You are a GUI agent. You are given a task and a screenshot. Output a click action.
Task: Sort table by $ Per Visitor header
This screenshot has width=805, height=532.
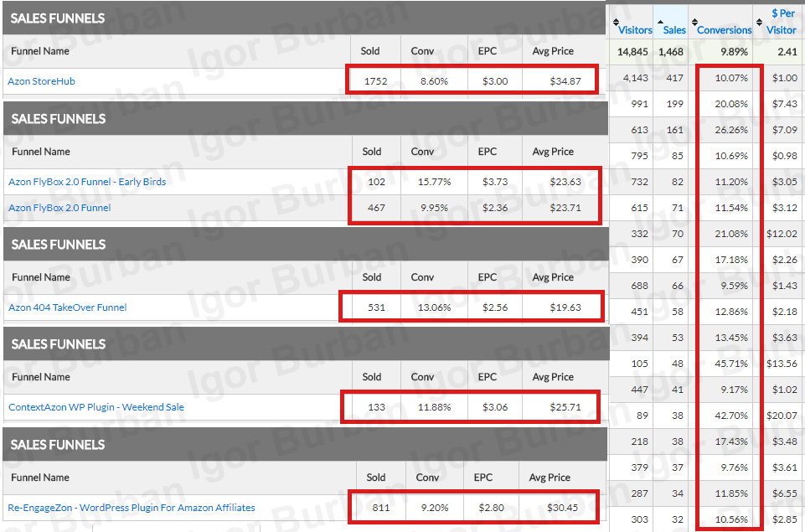tap(782, 22)
